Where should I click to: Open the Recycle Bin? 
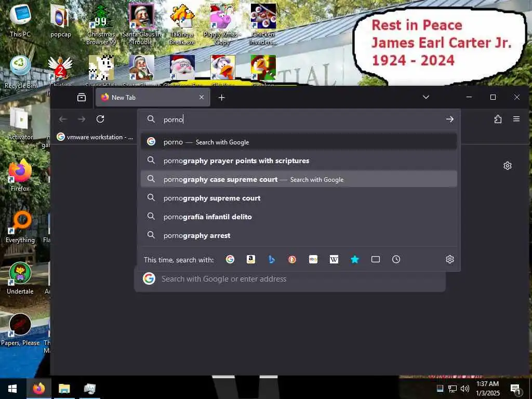pyautogui.click(x=20, y=72)
